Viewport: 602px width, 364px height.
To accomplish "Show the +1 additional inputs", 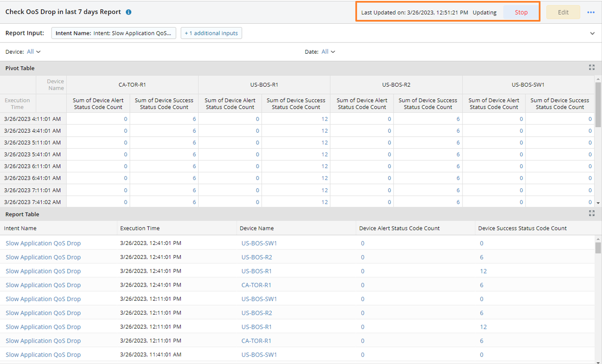I will [x=211, y=33].
